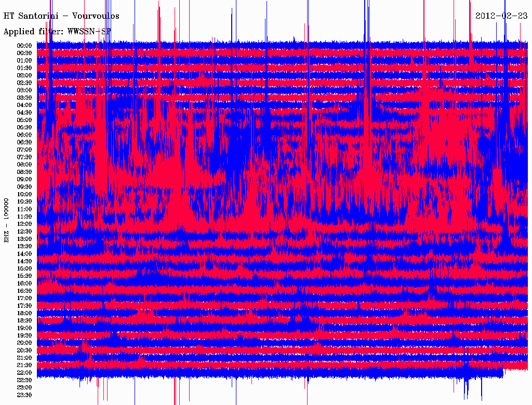Click the 03:30 time label

24,98
